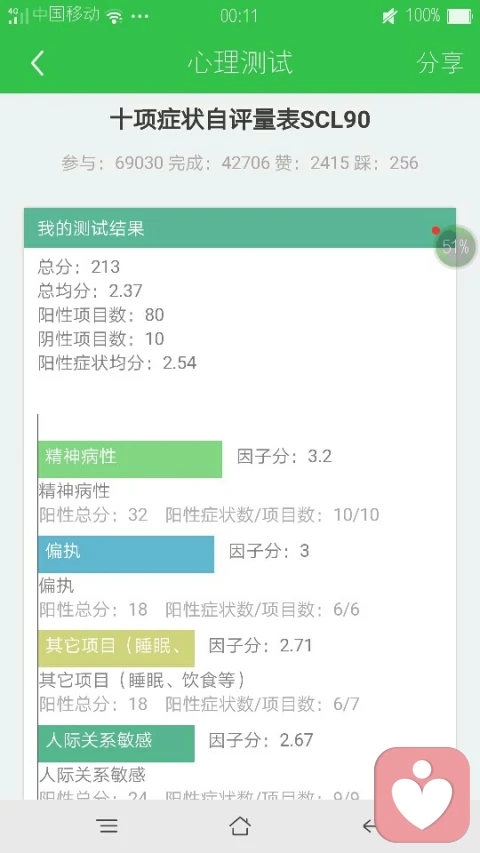Tap the battery status icon

pos(459,16)
